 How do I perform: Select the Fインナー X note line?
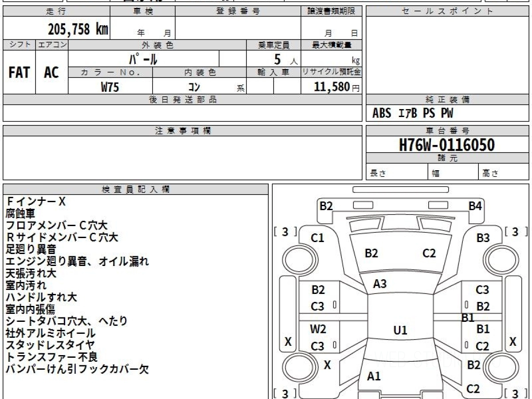click(36, 202)
